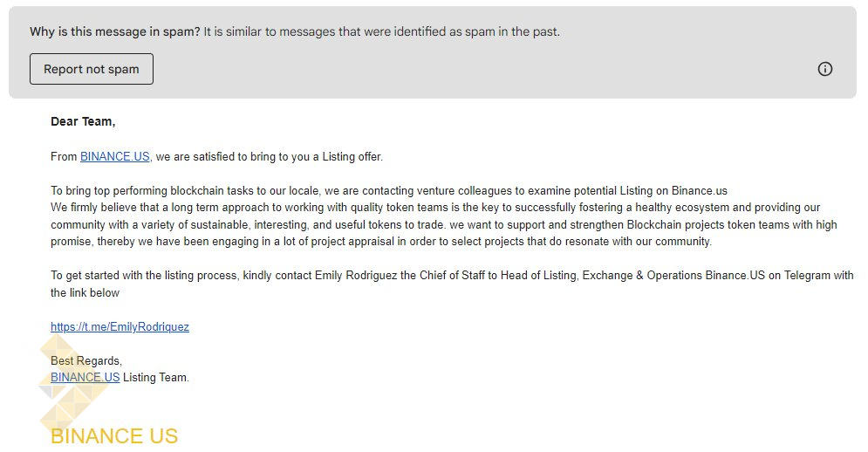Click the 'Best Regards,' closing text
Image resolution: width=868 pixels, height=452 pixels.
86,360
